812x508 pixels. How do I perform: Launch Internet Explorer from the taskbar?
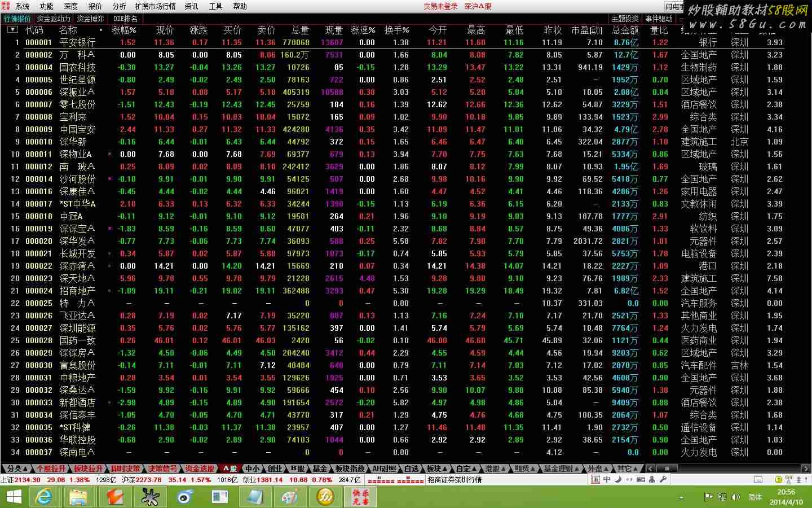click(x=43, y=497)
